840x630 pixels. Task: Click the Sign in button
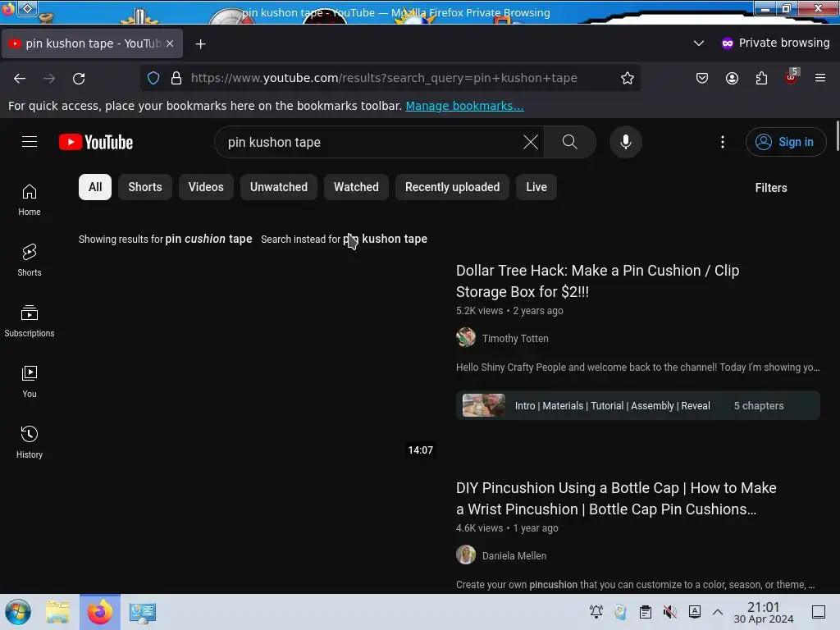[x=785, y=142]
